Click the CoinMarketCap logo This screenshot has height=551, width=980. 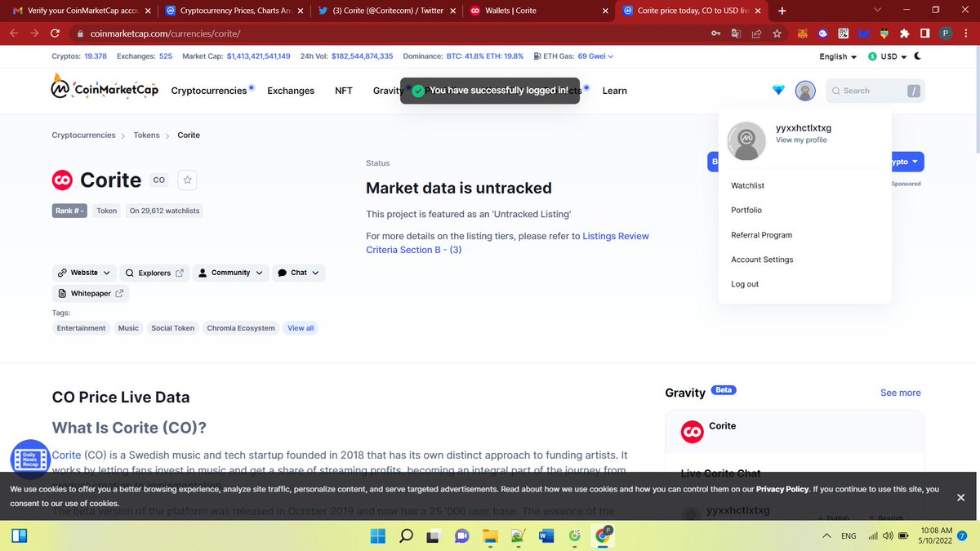pyautogui.click(x=105, y=89)
